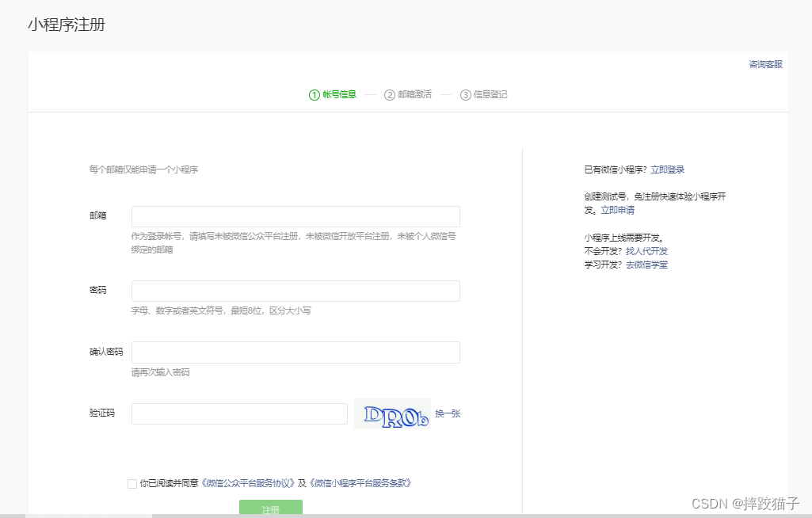The width and height of the screenshot is (812, 518).
Task: Click the 密码 password input field
Action: tap(295, 291)
